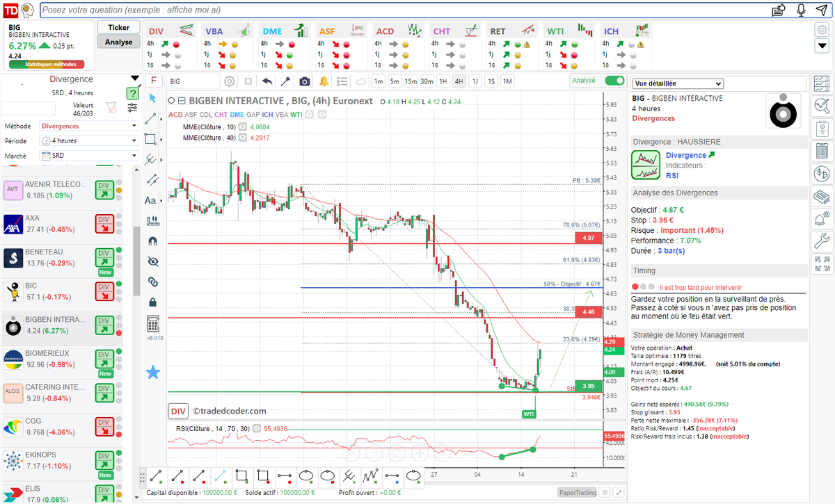Click the Analyse button
The height and width of the screenshot is (504, 835).
118,42
